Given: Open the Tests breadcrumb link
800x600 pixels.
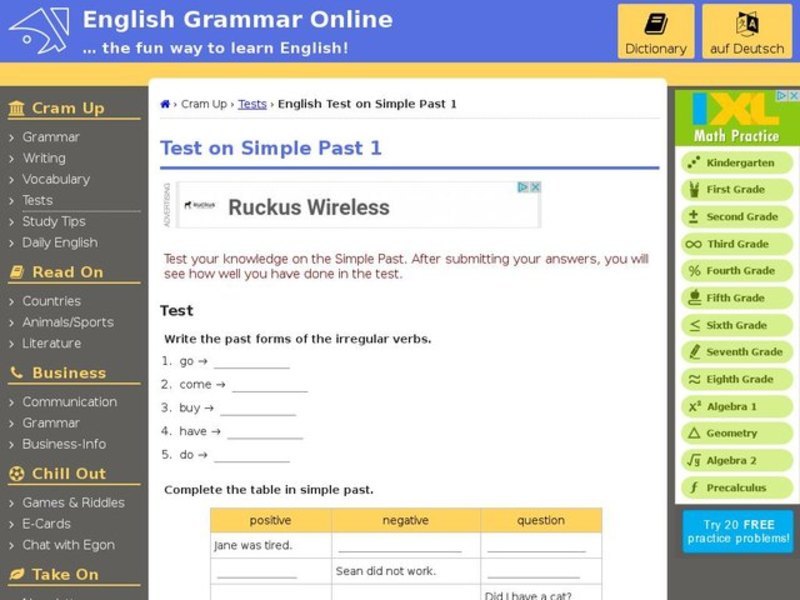Looking at the screenshot, I should (252, 103).
